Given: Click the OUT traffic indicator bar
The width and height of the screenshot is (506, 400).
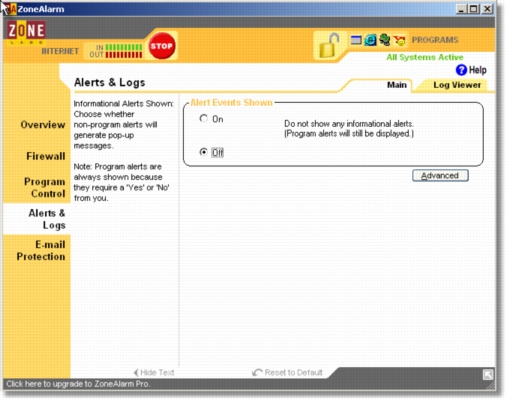Looking at the screenshot, I should [124, 54].
